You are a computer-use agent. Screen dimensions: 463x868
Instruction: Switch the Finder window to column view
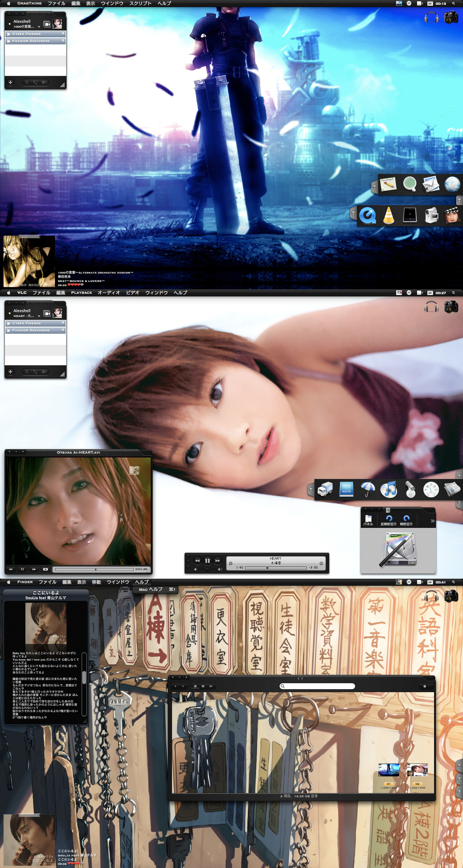coord(211,686)
